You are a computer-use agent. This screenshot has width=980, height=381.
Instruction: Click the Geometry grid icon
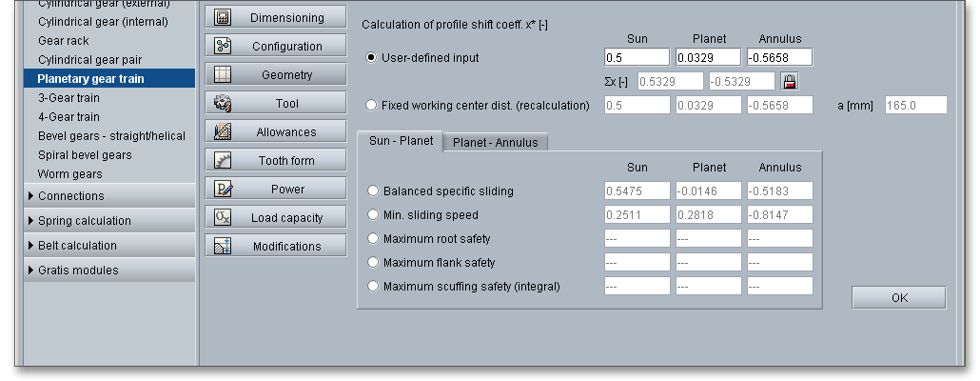click(x=224, y=75)
